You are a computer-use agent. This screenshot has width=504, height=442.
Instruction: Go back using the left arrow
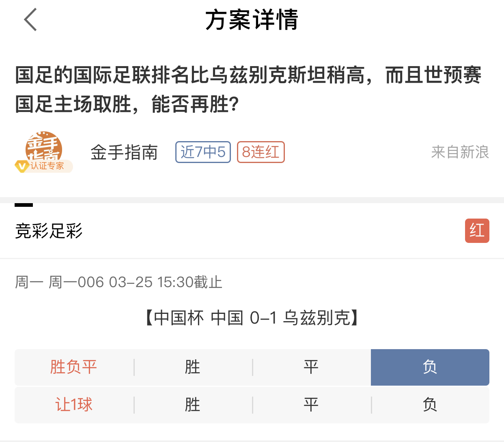point(30,19)
